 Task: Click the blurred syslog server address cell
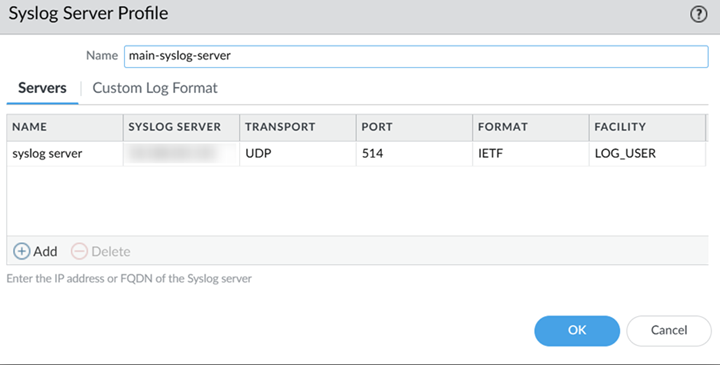(181, 153)
